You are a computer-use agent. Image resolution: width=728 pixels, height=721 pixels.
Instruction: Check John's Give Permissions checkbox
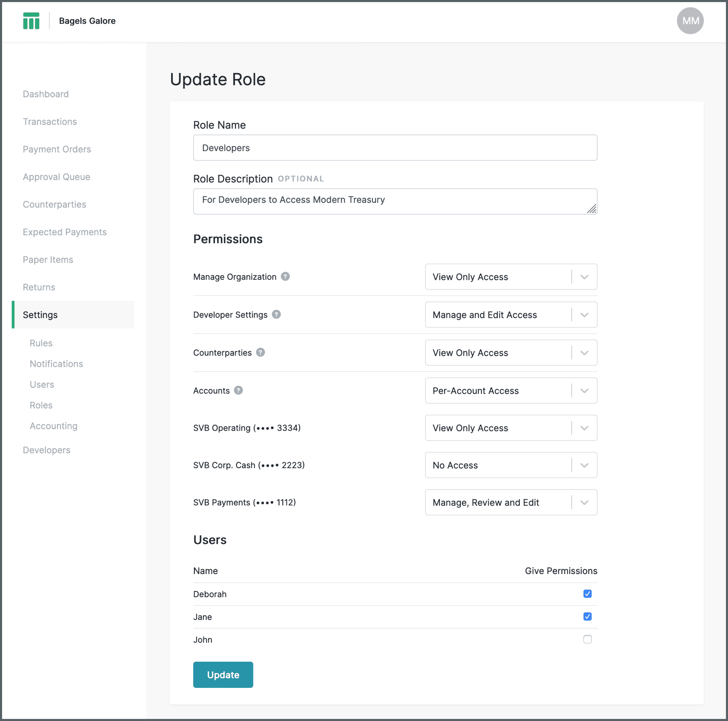587,639
